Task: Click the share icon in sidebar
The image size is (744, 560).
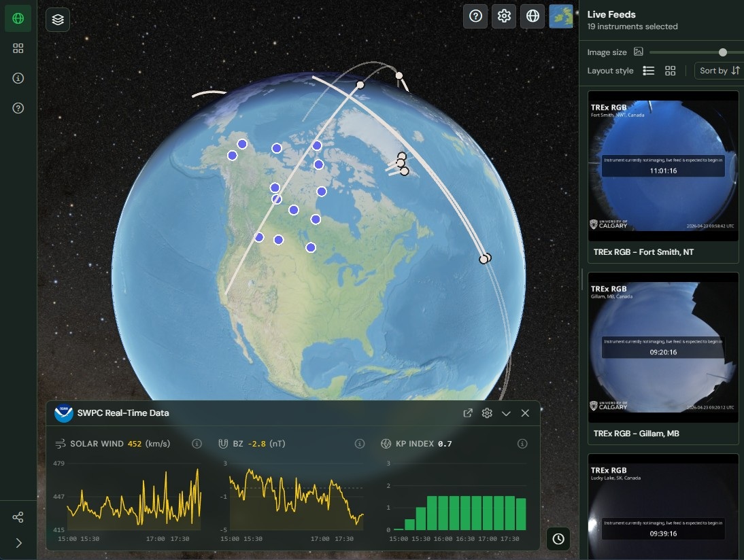Action: pyautogui.click(x=18, y=517)
